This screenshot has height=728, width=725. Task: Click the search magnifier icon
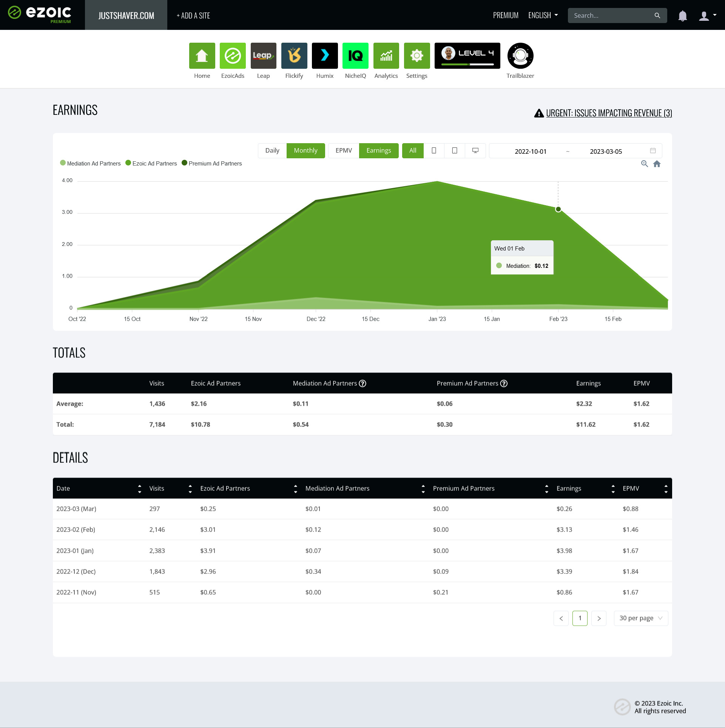[x=657, y=15]
